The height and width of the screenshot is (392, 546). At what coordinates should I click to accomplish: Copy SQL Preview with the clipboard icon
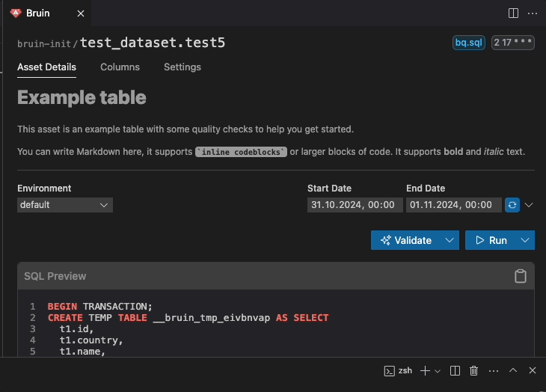[x=521, y=276]
